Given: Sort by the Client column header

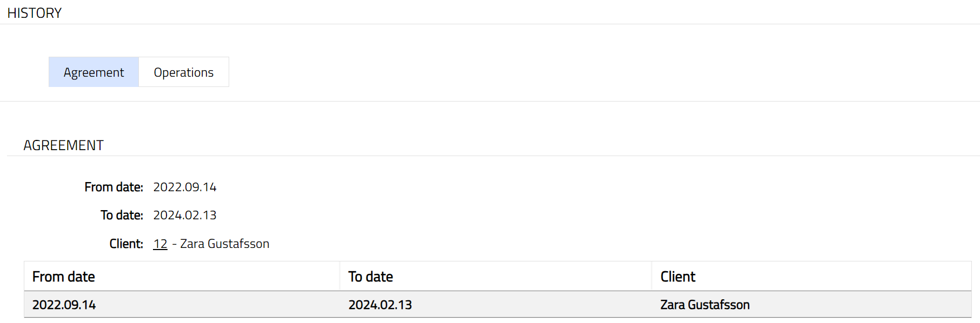Looking at the screenshot, I should (x=678, y=277).
